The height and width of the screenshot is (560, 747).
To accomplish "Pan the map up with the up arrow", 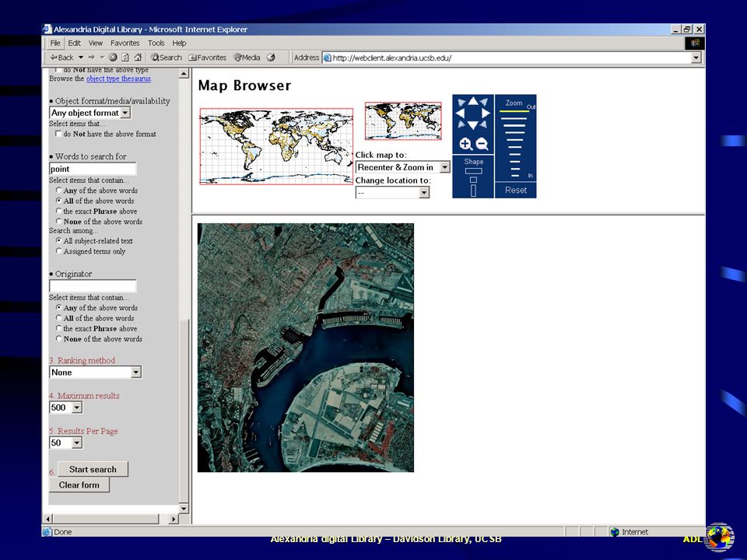I will tap(472, 101).
